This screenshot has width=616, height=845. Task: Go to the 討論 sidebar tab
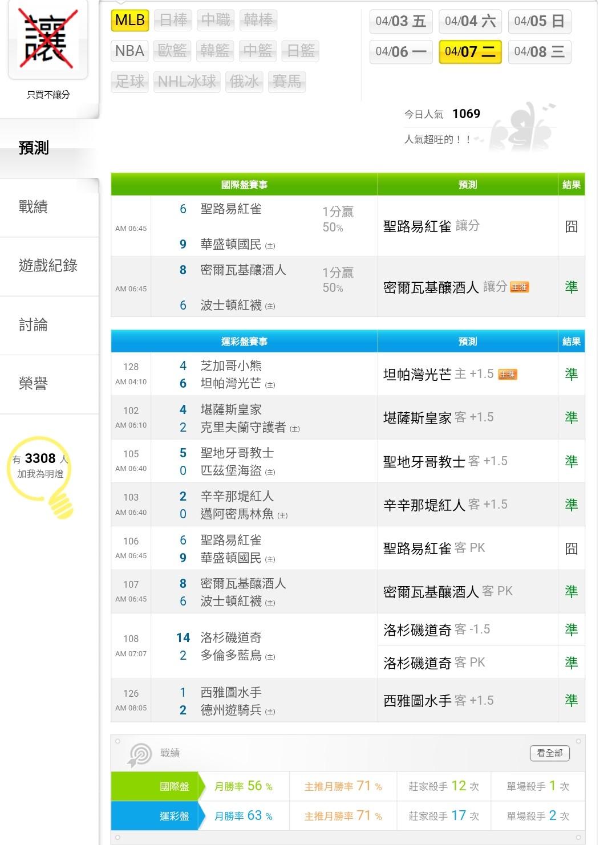pos(33,325)
